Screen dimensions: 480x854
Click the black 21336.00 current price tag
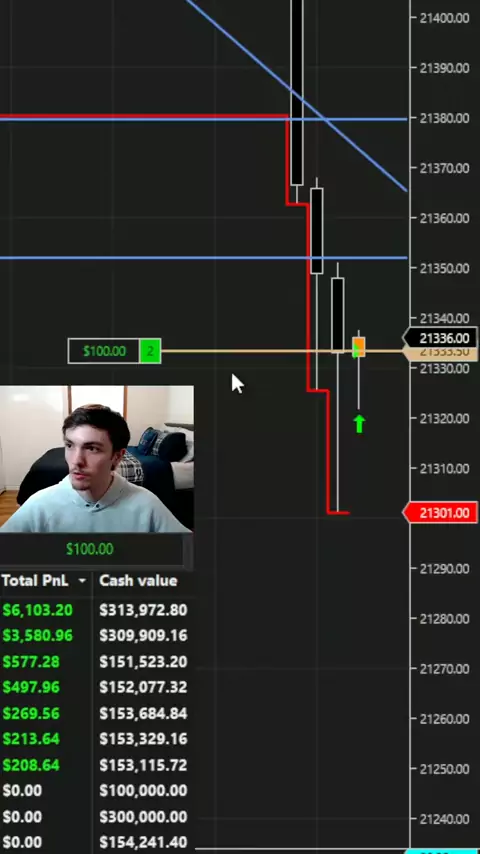point(442,338)
